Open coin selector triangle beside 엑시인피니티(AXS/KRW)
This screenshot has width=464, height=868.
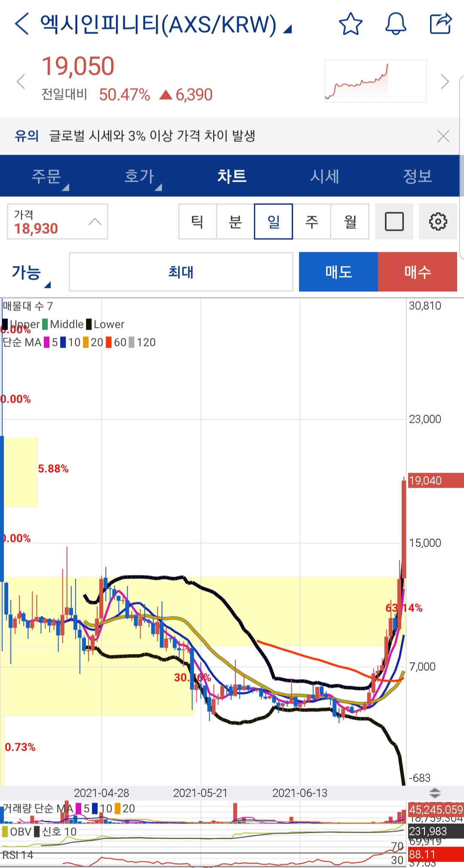click(287, 29)
